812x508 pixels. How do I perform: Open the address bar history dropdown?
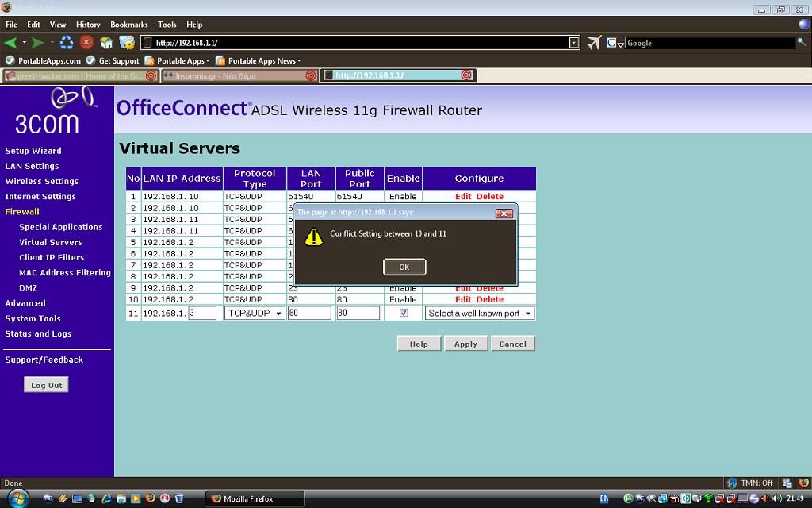(x=574, y=43)
